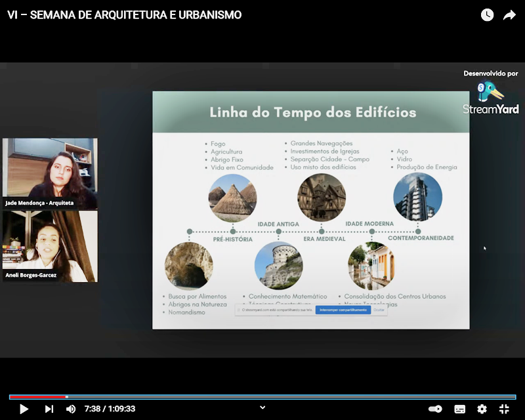Open the Watch Later clock icon
The width and height of the screenshot is (525, 420).
[x=487, y=14]
